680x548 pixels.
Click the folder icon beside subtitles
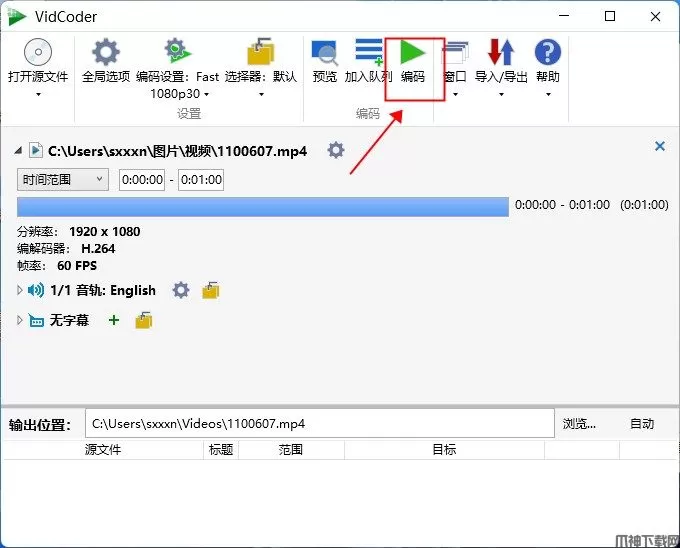coord(144,320)
